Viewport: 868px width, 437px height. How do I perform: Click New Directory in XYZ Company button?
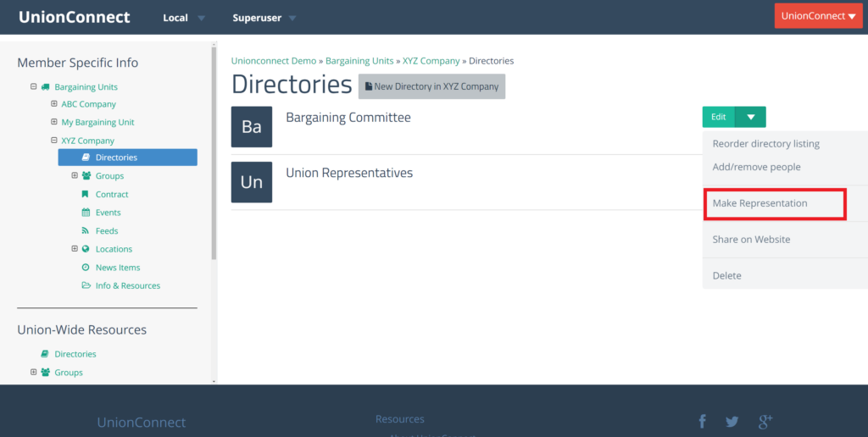tap(431, 86)
